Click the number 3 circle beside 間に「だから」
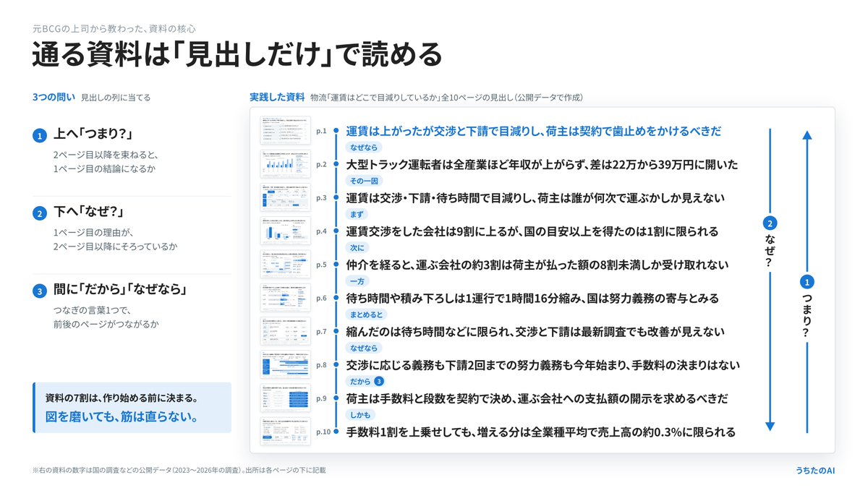Screen dimensions: 868x488 39,291
